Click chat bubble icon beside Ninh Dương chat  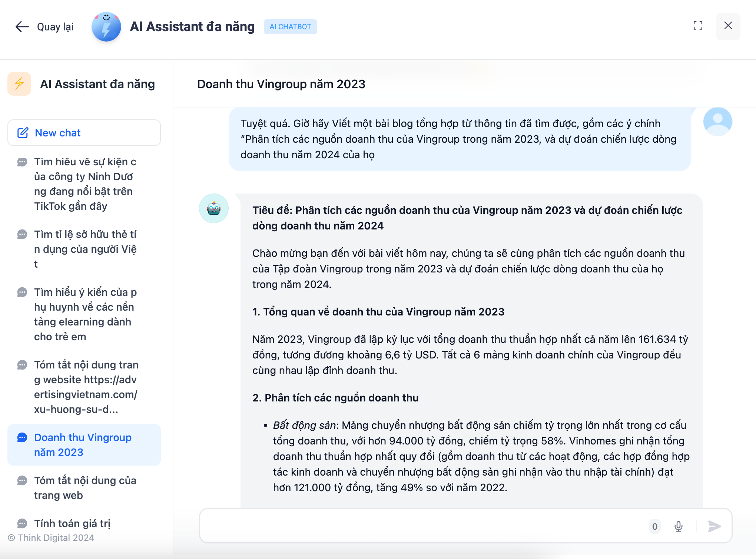pyautogui.click(x=22, y=162)
